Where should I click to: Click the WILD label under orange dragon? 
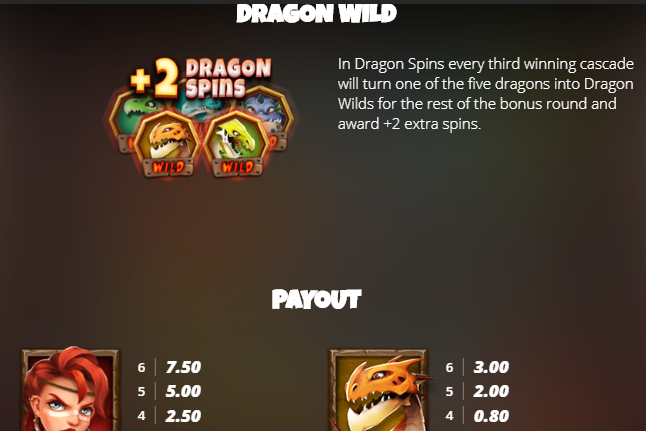point(168,167)
